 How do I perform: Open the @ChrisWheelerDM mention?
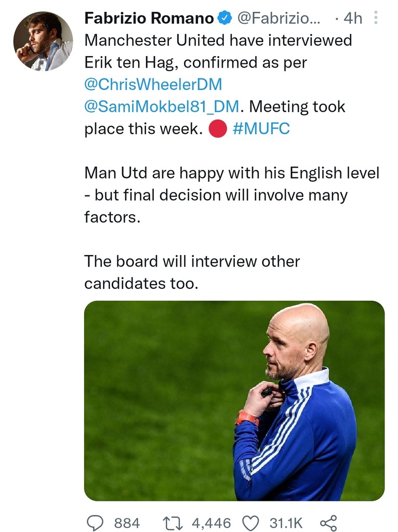pyautogui.click(x=153, y=85)
